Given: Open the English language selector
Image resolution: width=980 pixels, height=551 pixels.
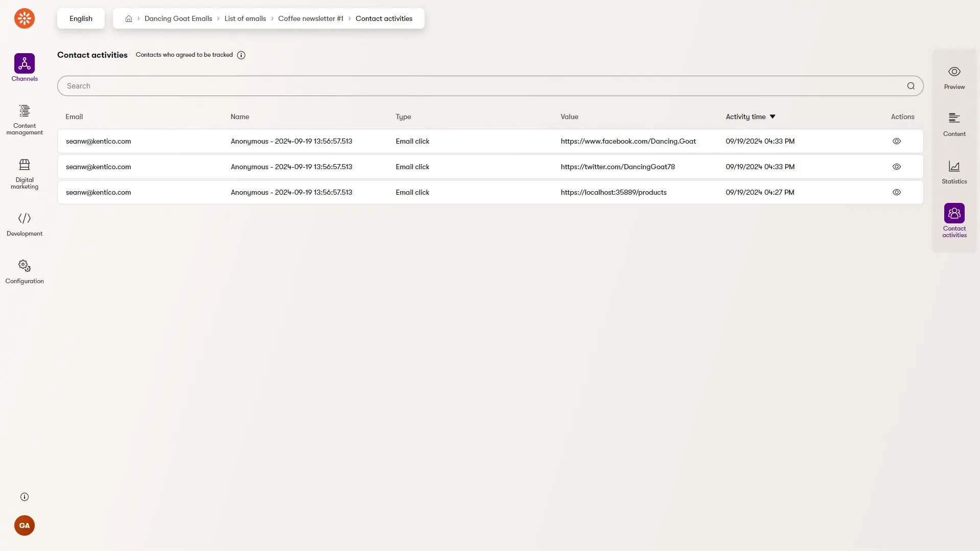Looking at the screenshot, I should (81, 18).
